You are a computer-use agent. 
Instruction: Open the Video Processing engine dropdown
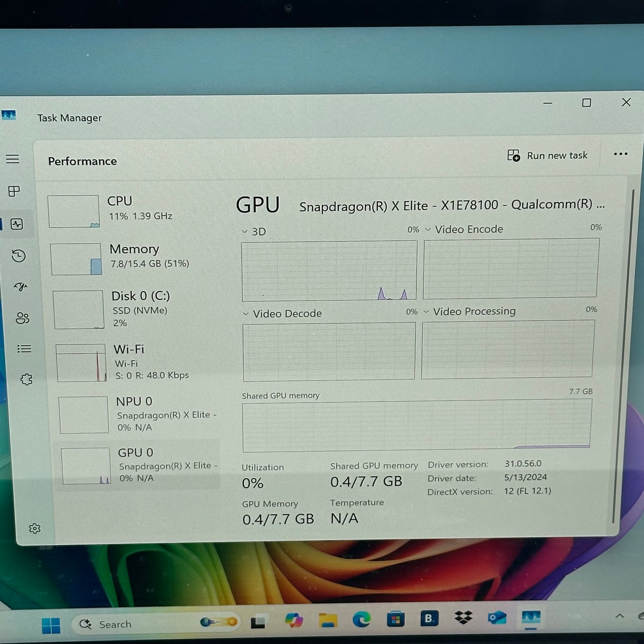[426, 311]
